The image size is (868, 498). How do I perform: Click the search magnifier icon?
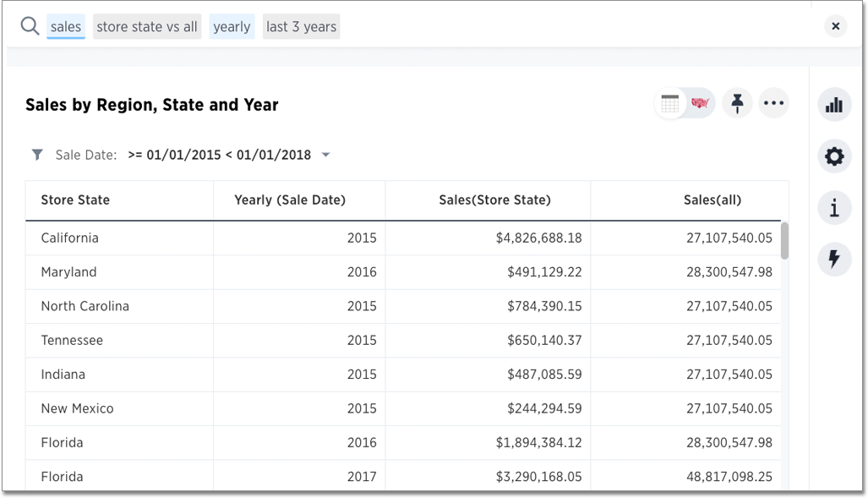29,25
